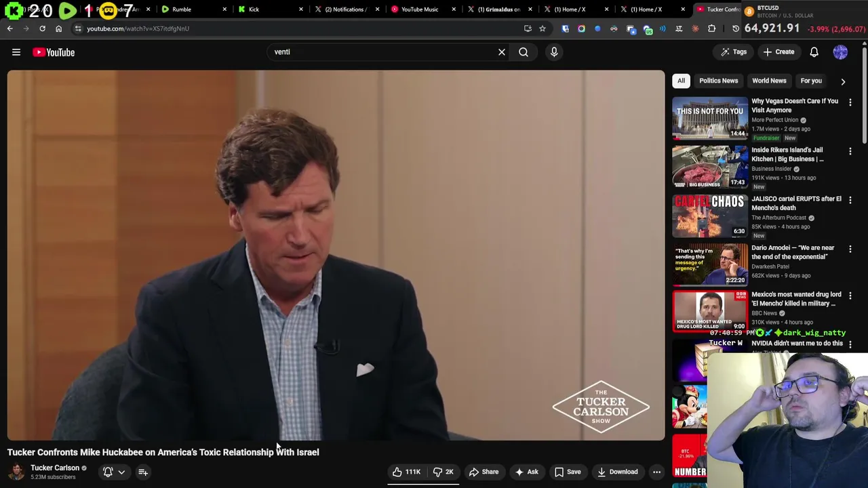Click the install app icon in address bar
868x488 pixels.
pyautogui.click(x=528, y=28)
